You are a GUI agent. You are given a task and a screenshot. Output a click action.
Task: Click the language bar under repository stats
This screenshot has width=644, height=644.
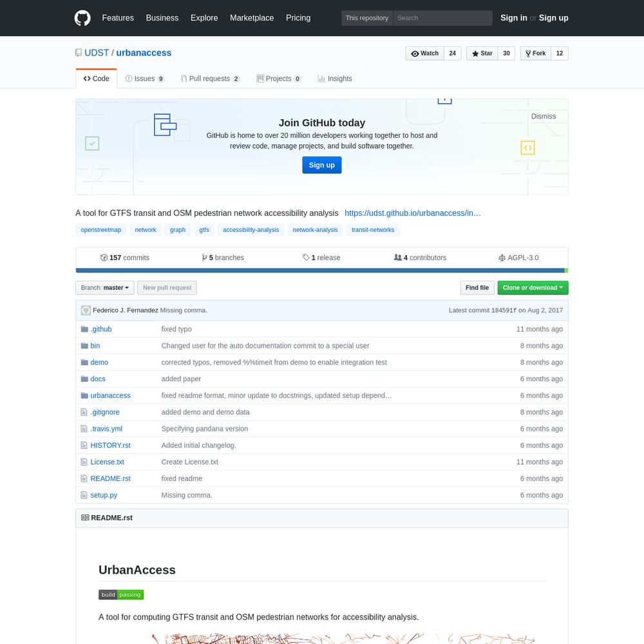click(321, 270)
